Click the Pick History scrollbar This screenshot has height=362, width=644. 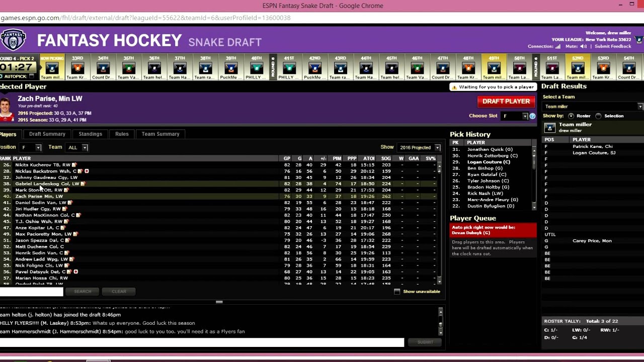[534, 178]
